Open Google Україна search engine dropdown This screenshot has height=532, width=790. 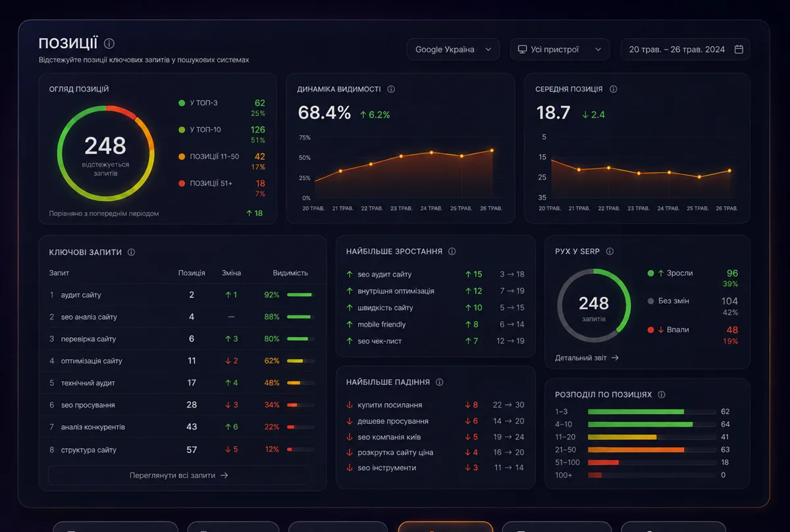pyautogui.click(x=453, y=49)
